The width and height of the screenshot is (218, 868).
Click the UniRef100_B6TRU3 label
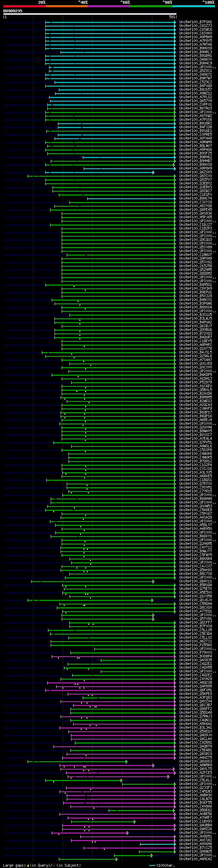196,108
